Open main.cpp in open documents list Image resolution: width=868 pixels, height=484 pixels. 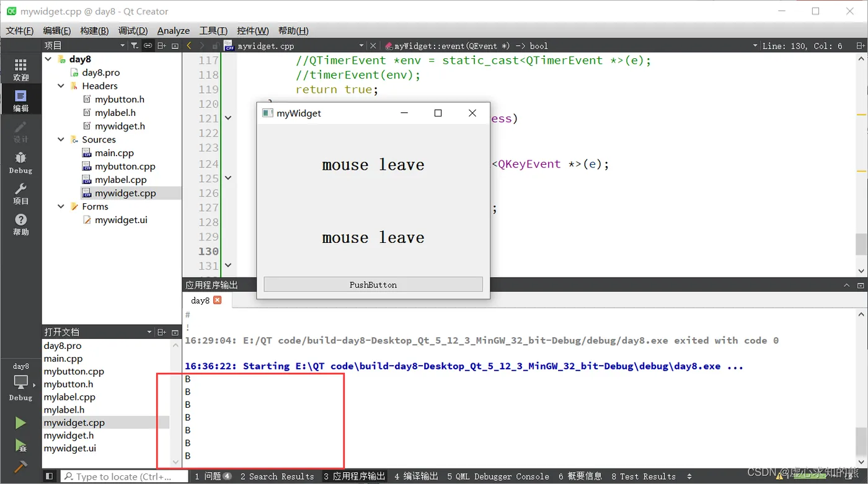[63, 358]
